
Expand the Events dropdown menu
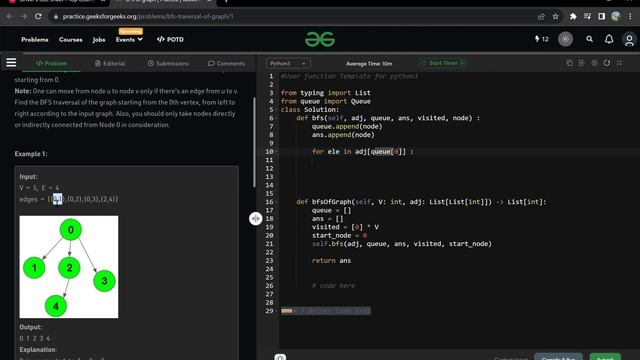[129, 40]
